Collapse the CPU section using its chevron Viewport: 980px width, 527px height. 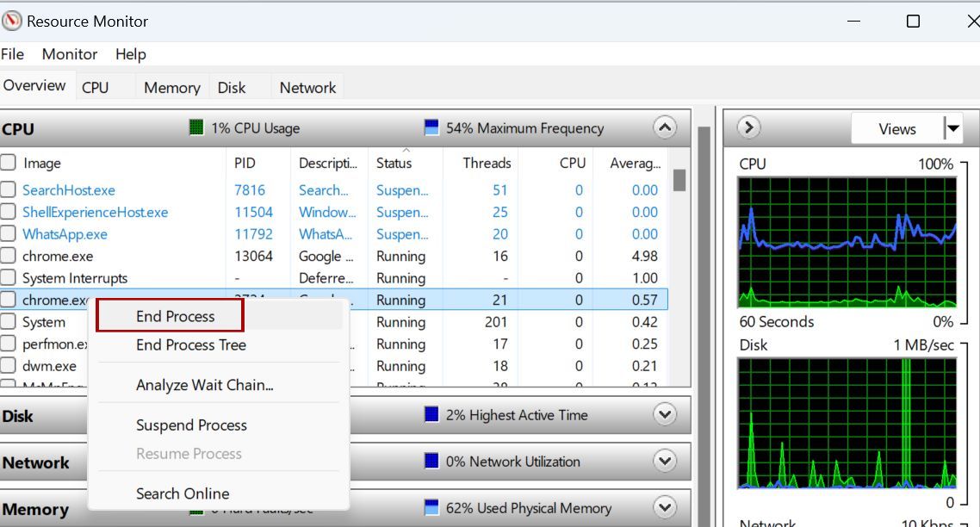(x=664, y=128)
